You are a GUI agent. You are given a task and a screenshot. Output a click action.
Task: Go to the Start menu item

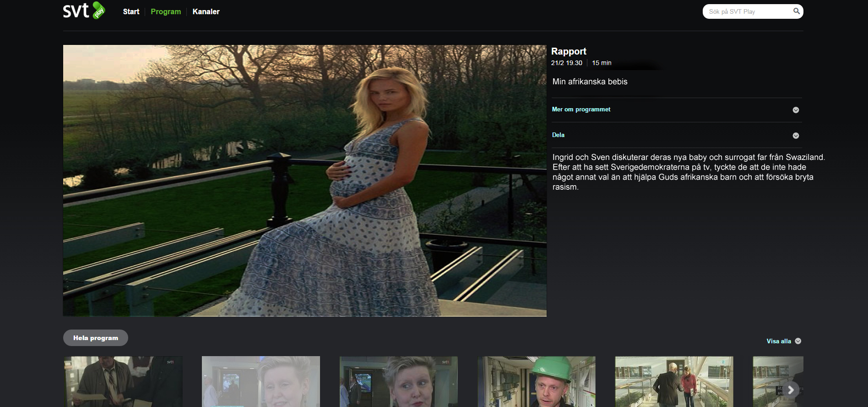click(131, 12)
